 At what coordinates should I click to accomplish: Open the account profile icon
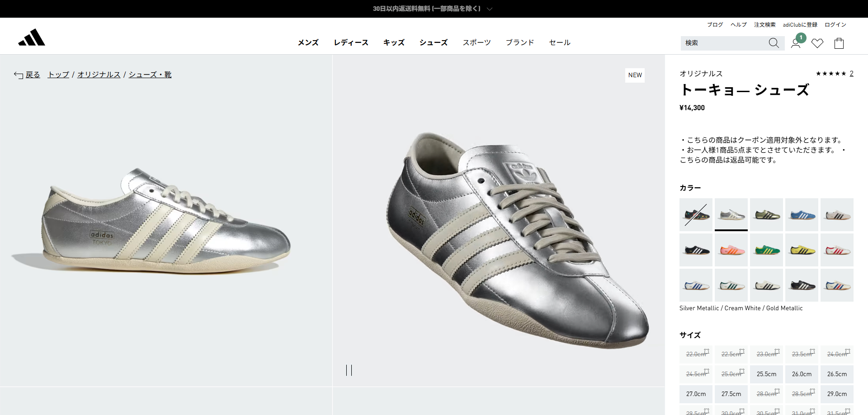(795, 43)
